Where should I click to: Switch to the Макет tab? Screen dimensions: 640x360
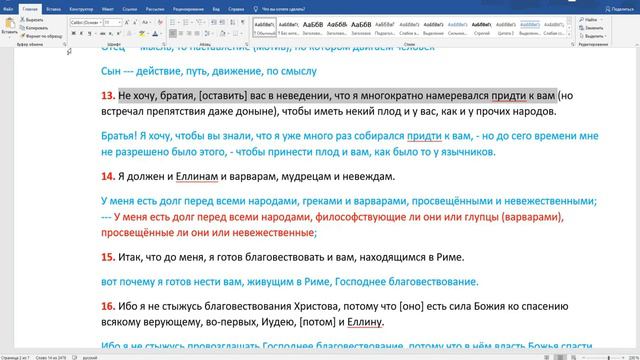tap(108, 9)
